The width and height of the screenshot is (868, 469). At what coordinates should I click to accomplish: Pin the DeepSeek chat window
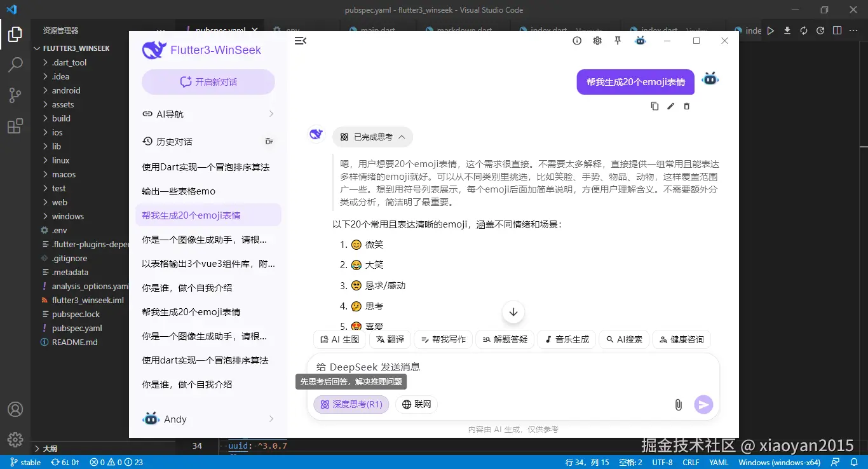pos(617,40)
